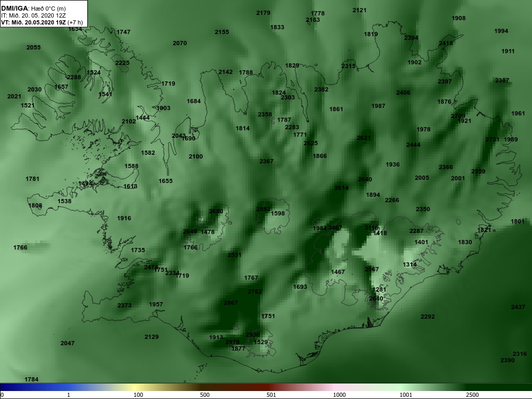Click the map value 2709

click(458, 116)
